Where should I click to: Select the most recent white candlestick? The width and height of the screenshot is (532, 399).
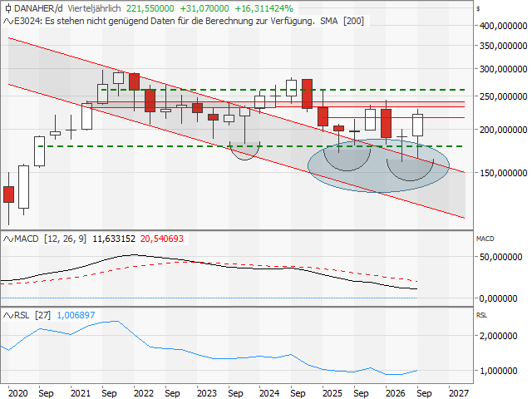(x=417, y=126)
